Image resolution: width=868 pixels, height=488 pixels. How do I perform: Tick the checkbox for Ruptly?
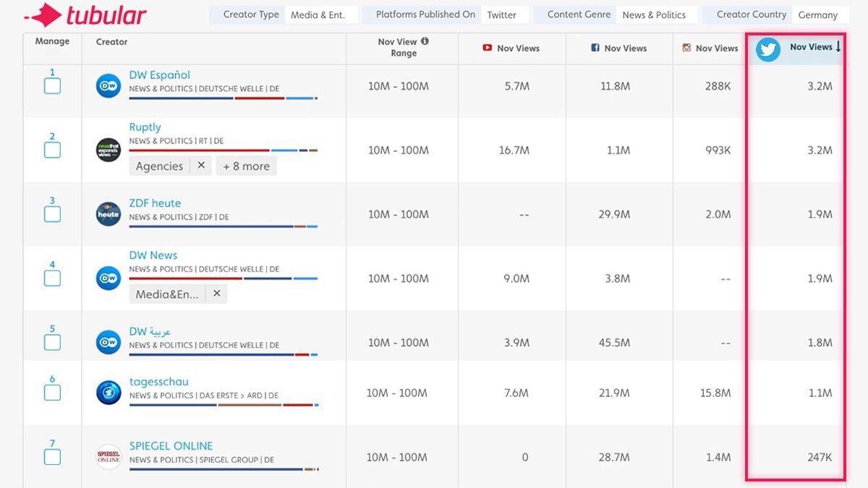pos(52,150)
